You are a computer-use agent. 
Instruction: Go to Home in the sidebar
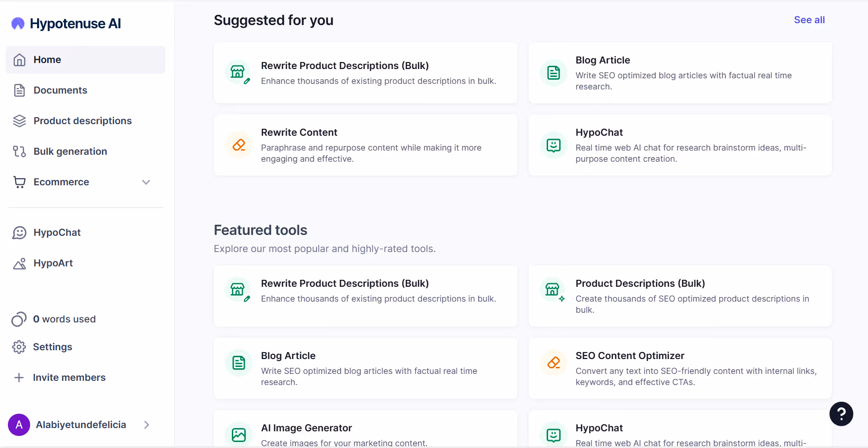pyautogui.click(x=85, y=60)
